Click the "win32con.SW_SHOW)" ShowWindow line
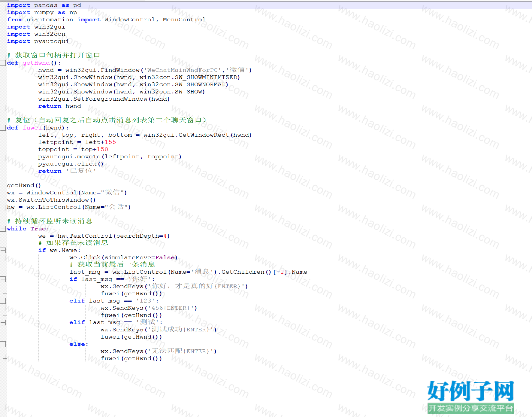The height and width of the screenshot is (417, 532). pos(122,92)
